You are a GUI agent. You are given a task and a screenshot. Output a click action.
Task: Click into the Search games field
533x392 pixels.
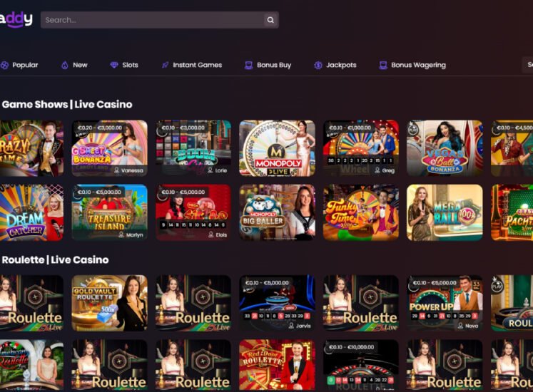(x=151, y=20)
